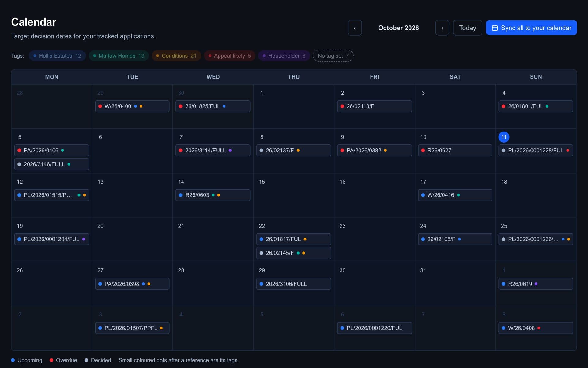Select day 26 in the calendar
This screenshot has height=368, width=588.
tap(20, 270)
